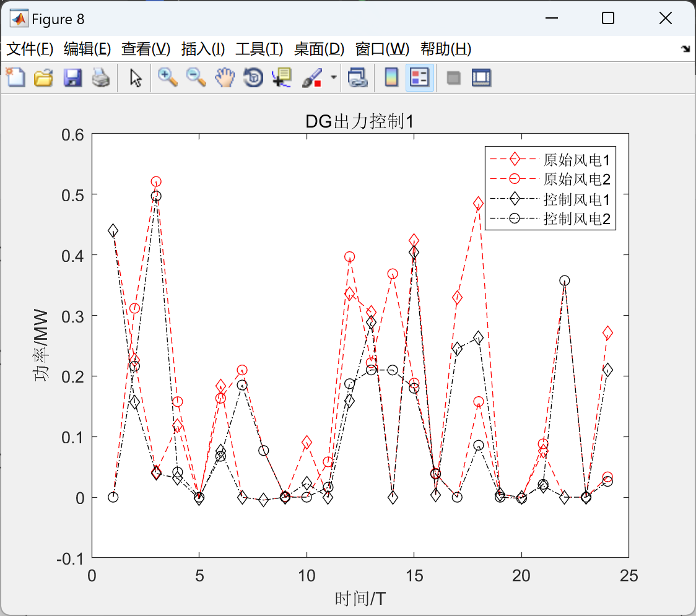This screenshot has height=616, width=696.
Task: Activate the Rotate 3D tool
Action: (253, 77)
